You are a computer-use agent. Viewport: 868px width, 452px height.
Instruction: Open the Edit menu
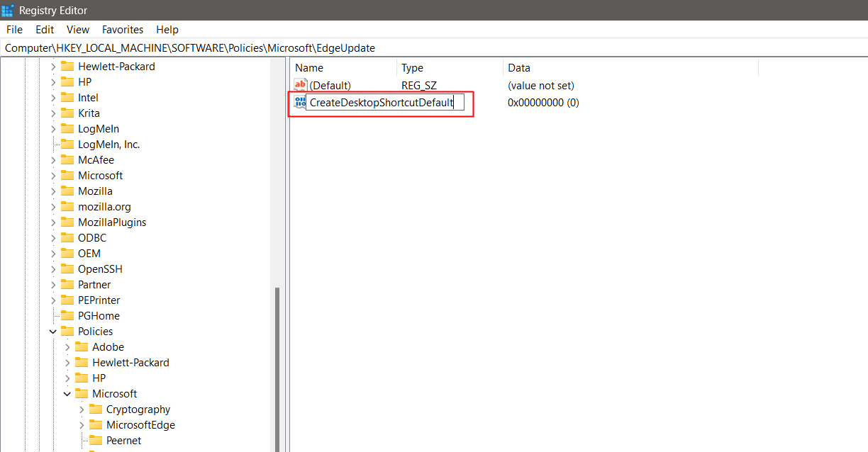pos(44,29)
